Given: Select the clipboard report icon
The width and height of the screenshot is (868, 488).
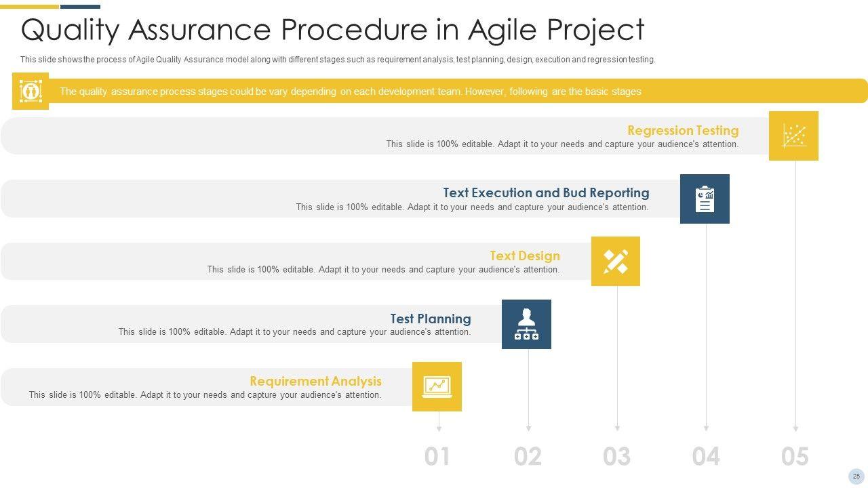Looking at the screenshot, I should 705,199.
